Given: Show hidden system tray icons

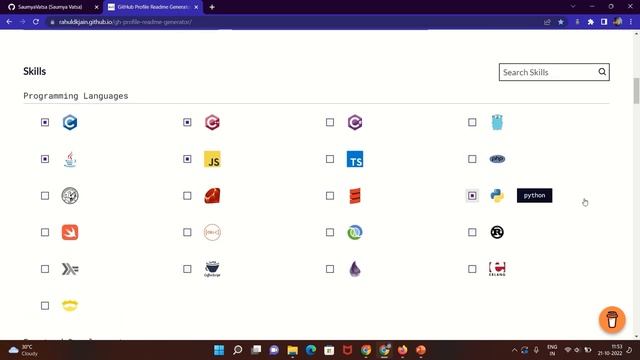Looking at the screenshot, I should pos(514,350).
